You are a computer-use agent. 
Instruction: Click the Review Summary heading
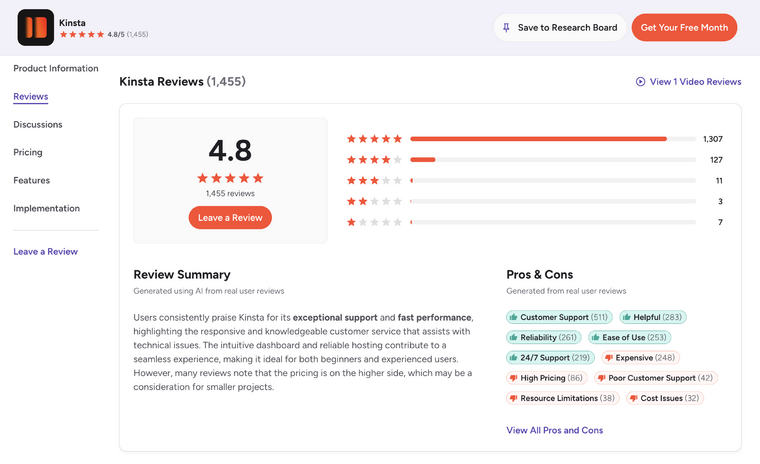click(x=182, y=275)
